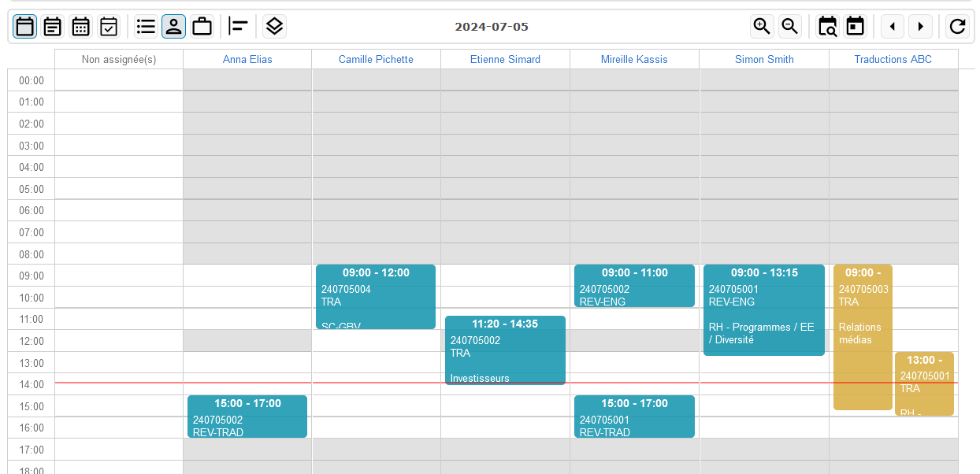Toggle the group-by-person view button

click(173, 27)
